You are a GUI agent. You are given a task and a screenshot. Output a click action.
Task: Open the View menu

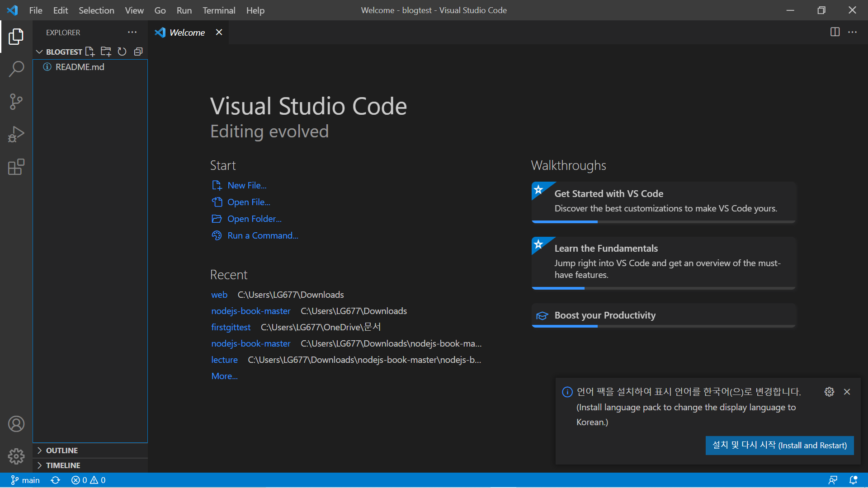[x=134, y=10]
